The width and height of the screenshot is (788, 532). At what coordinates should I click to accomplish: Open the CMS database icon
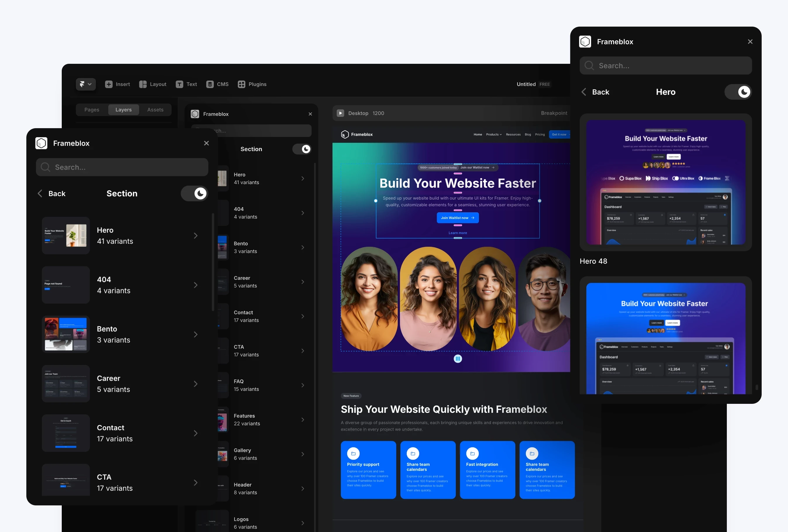pyautogui.click(x=210, y=84)
